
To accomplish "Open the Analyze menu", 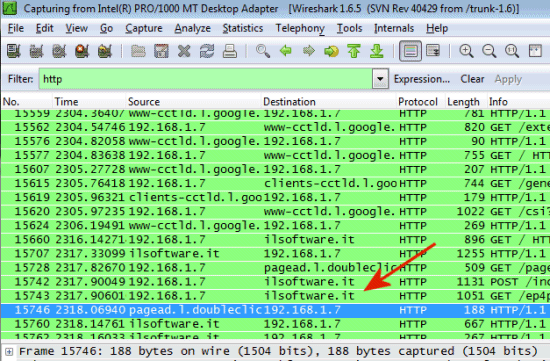I will [193, 28].
